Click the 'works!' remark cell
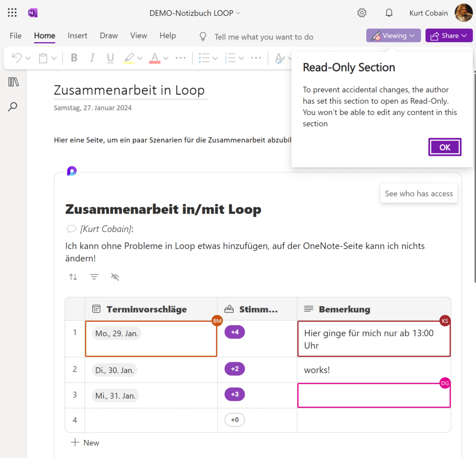Image resolution: width=476 pixels, height=458 pixels. [374, 370]
